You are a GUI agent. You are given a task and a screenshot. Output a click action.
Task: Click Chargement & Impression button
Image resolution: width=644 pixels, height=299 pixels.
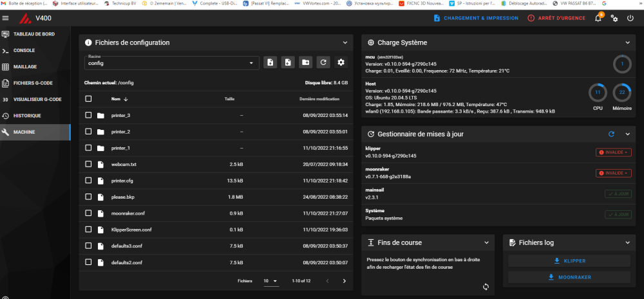476,18
